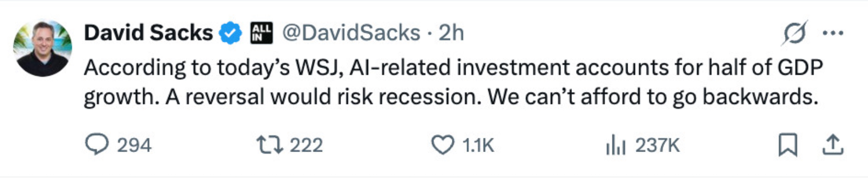
Task: Click the 237K views count
Action: coord(657,145)
